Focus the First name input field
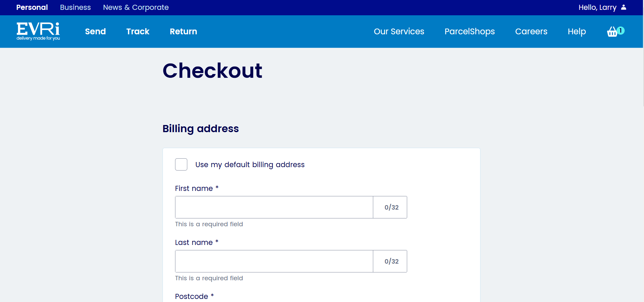This screenshot has width=644, height=302. [274, 207]
